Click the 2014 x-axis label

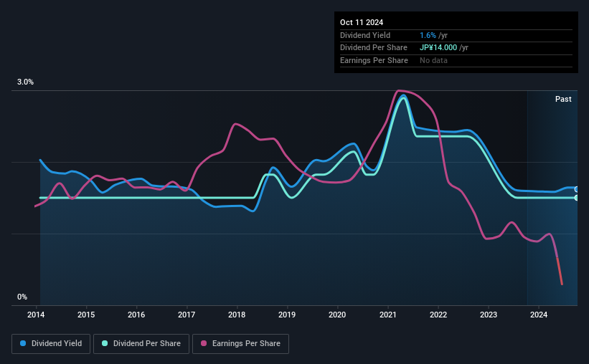pos(36,315)
